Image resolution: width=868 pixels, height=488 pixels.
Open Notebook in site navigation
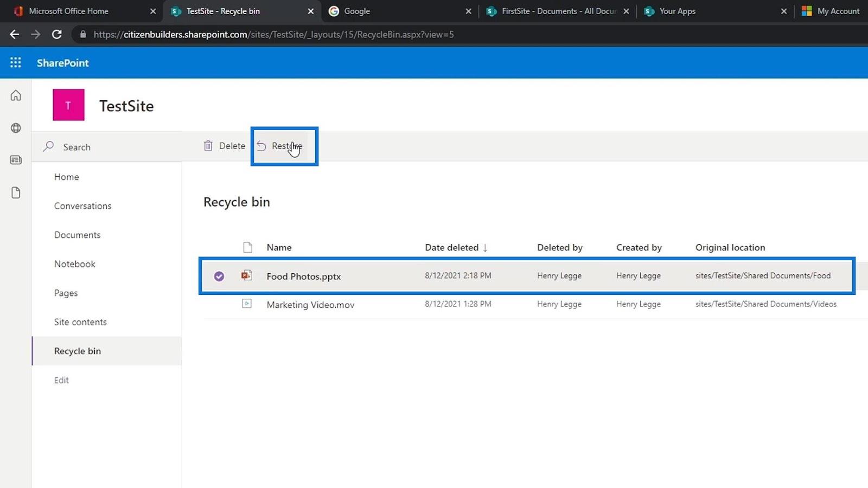click(75, 264)
